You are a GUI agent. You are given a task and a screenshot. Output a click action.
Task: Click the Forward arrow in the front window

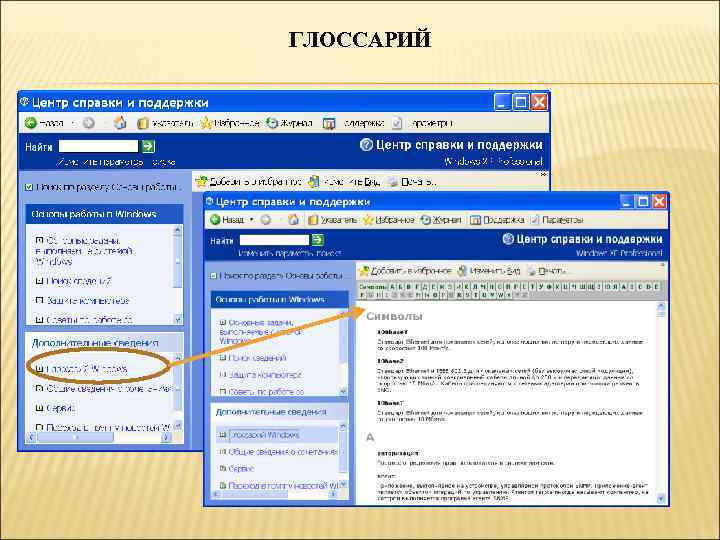(265, 220)
